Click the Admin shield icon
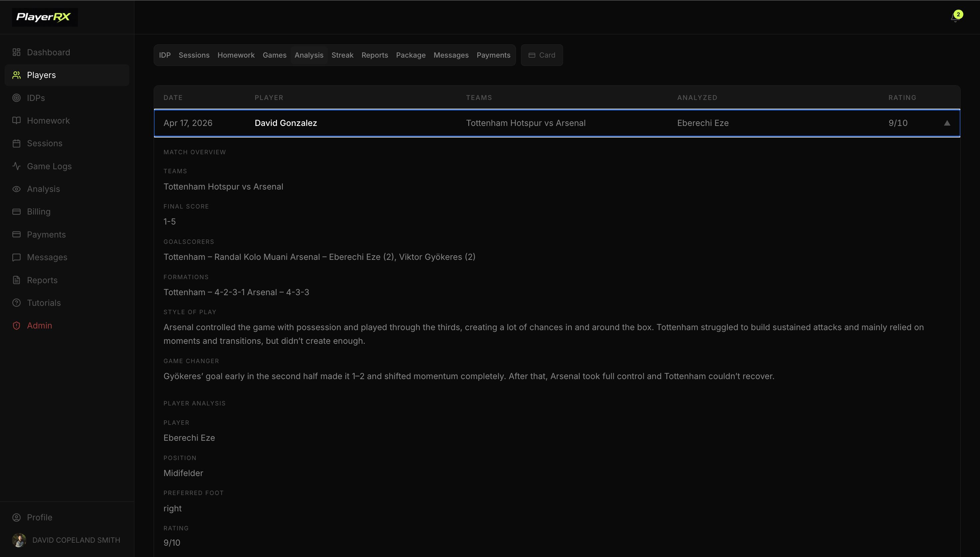Image resolution: width=980 pixels, height=557 pixels. [16, 325]
